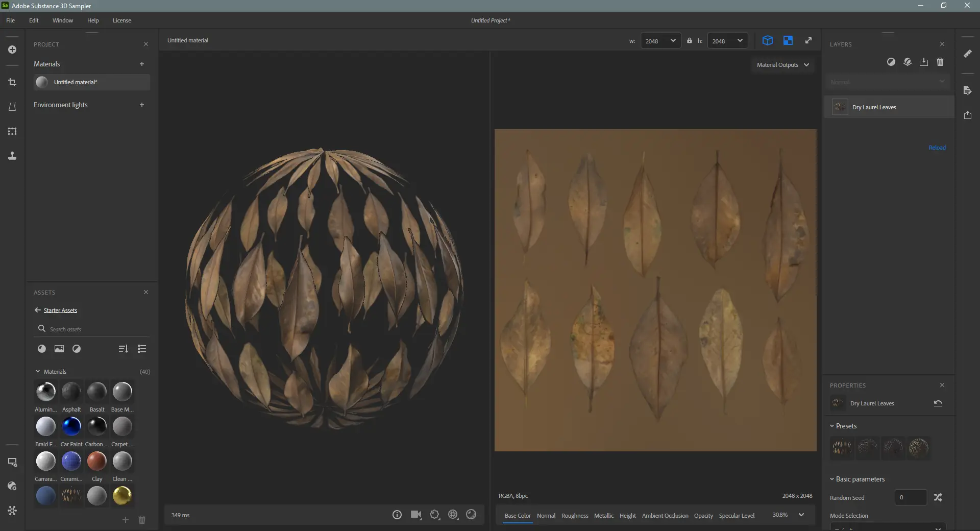Toggle the 2D view checkerboard button
The height and width of the screenshot is (531, 980).
pos(788,40)
